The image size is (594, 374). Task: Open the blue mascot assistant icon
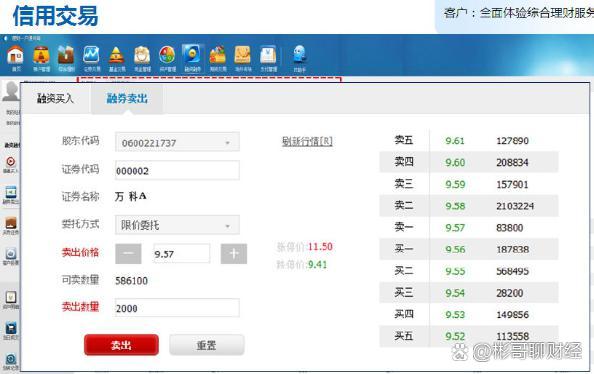click(x=299, y=55)
